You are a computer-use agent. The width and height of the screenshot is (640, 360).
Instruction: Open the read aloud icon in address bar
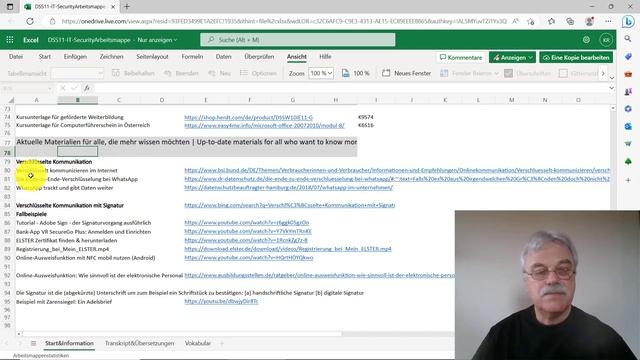pyautogui.click(x=516, y=21)
